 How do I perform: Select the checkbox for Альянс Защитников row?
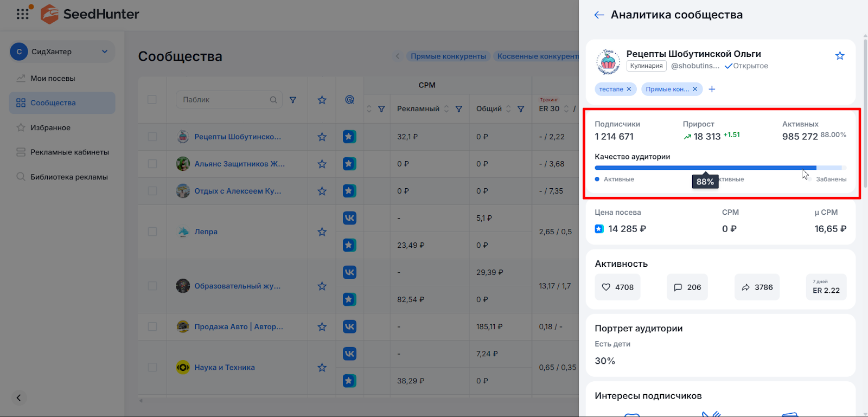(x=152, y=164)
